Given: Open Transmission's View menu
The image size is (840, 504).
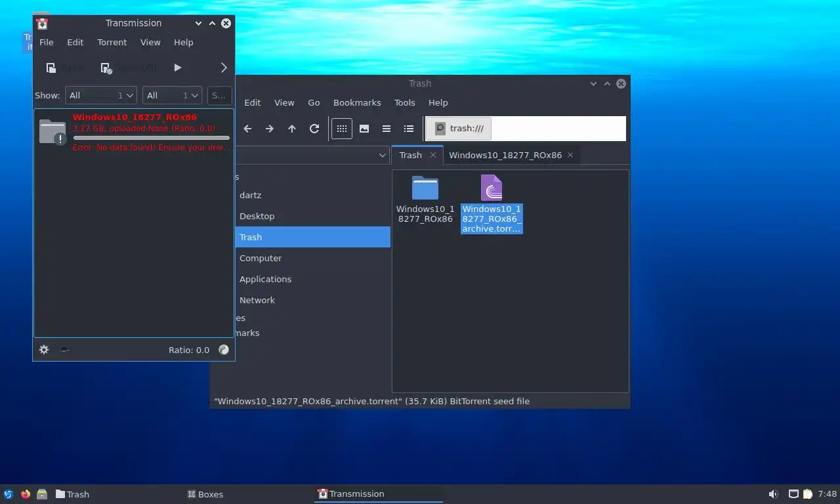Looking at the screenshot, I should coord(150,42).
